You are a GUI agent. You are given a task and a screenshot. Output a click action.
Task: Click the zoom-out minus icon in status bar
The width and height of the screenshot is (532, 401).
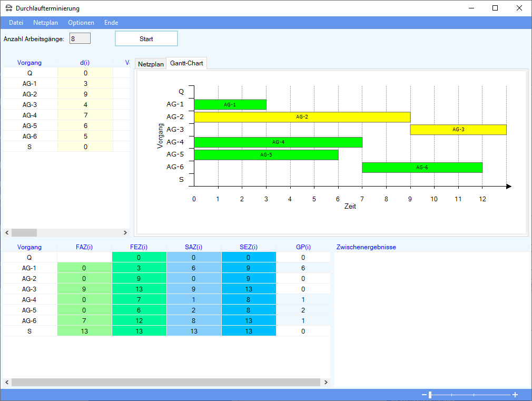[x=424, y=395]
